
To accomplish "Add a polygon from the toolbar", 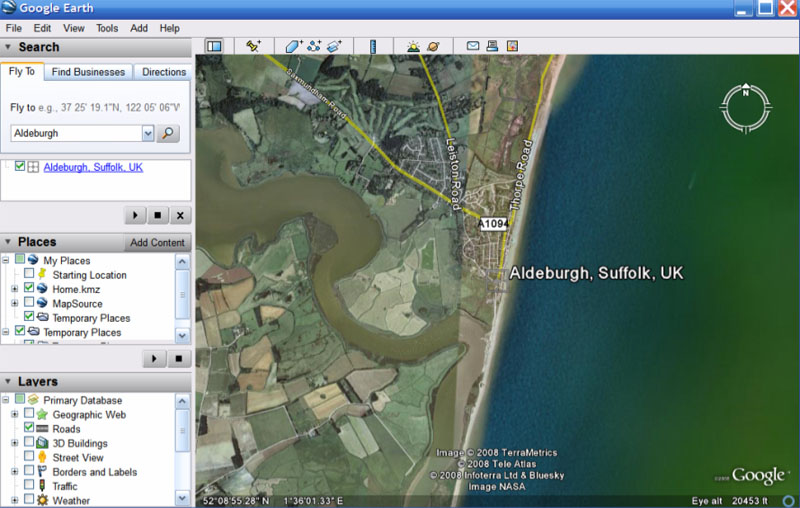I will pyautogui.click(x=294, y=46).
